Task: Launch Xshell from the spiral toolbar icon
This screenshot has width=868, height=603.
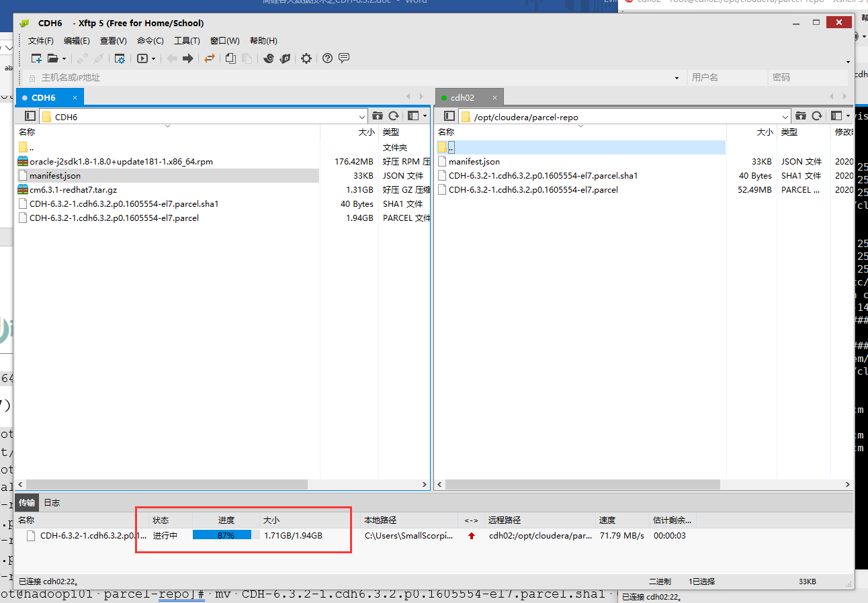Action: [x=269, y=58]
